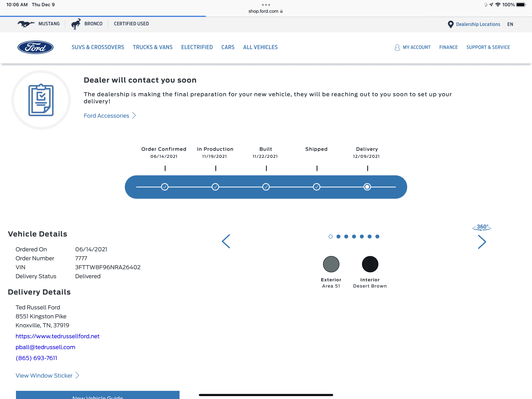
Task: Tap the Wi-Fi status icon
Action: tap(498, 5)
